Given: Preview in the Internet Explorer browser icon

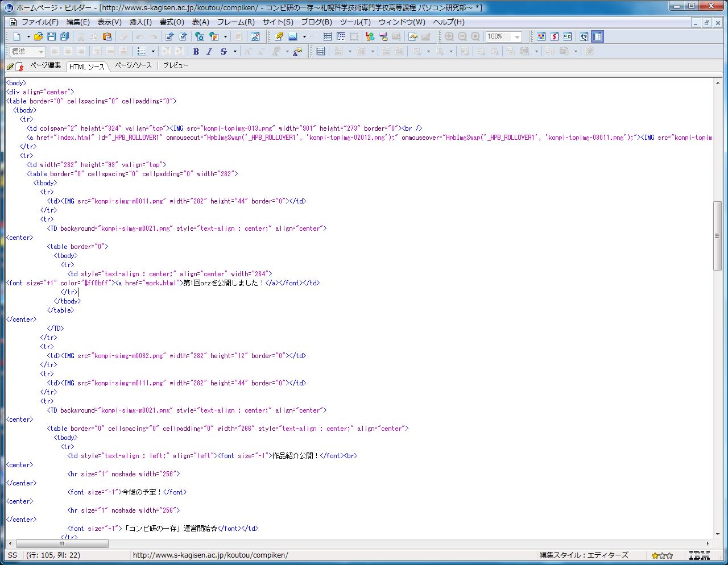Looking at the screenshot, I should pyautogui.click(x=200, y=36).
